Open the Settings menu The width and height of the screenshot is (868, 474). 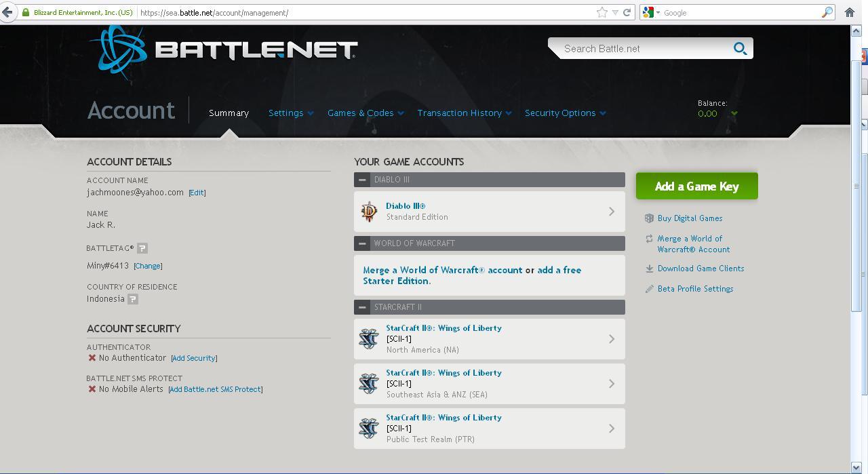(291, 113)
